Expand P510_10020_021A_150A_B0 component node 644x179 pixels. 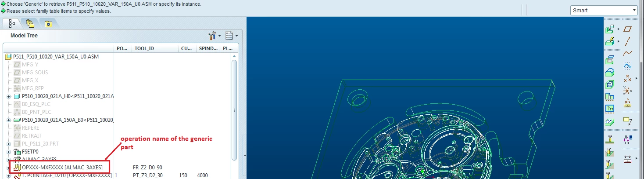pos(8,120)
